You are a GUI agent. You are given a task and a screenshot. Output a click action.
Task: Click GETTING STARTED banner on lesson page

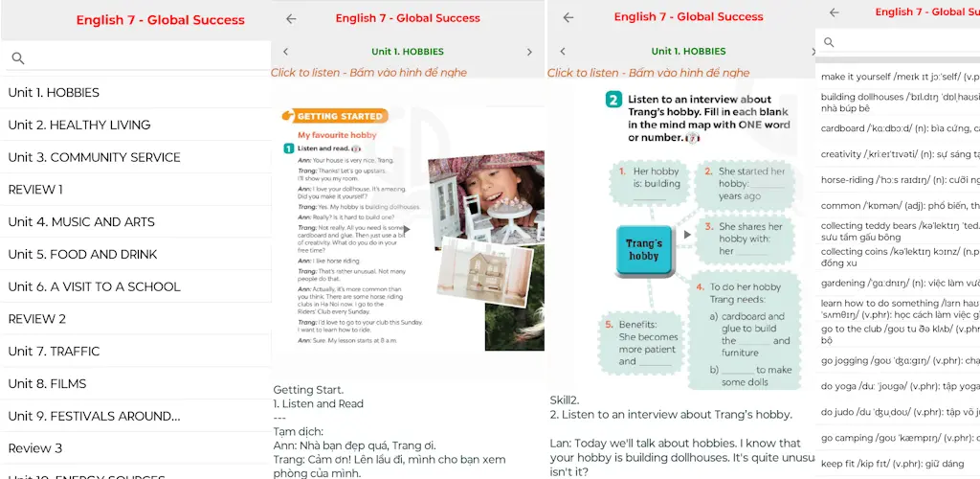pyautogui.click(x=335, y=116)
